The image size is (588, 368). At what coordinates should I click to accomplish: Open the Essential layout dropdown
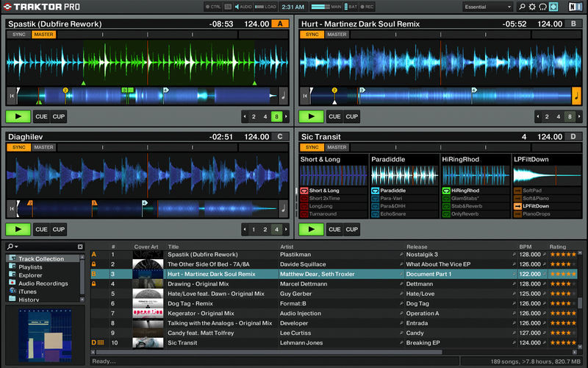click(487, 7)
